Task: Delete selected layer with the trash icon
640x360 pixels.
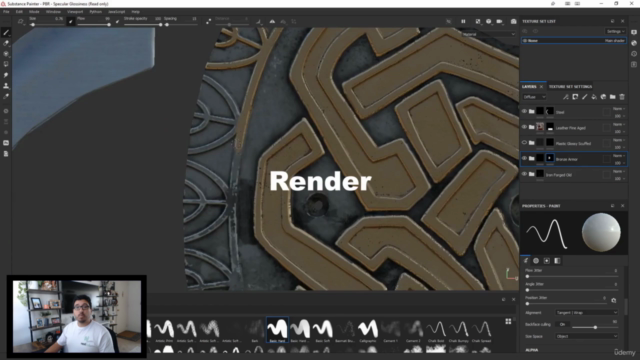Action: pyautogui.click(x=622, y=97)
